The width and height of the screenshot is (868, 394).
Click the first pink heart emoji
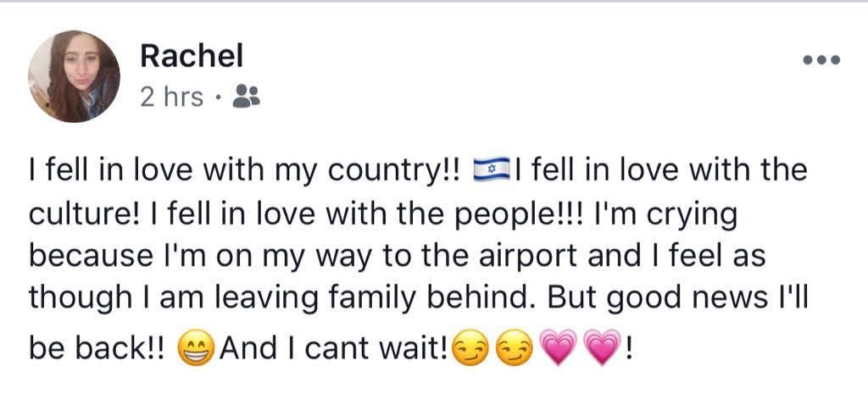tap(558, 347)
